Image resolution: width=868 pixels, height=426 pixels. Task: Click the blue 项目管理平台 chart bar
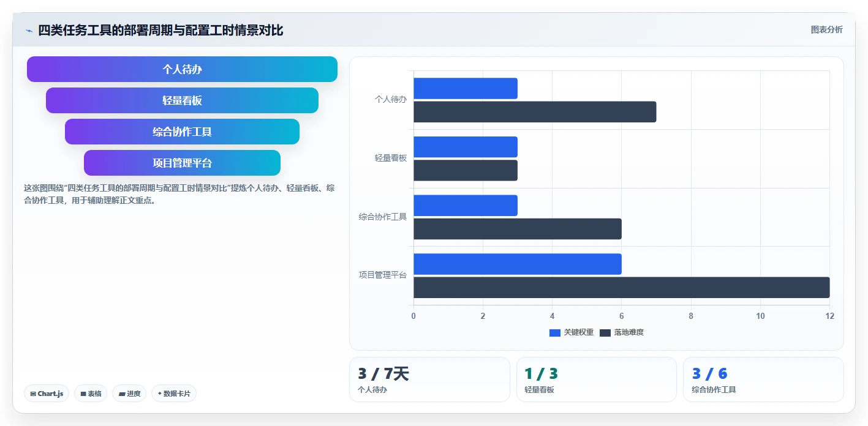pos(518,264)
